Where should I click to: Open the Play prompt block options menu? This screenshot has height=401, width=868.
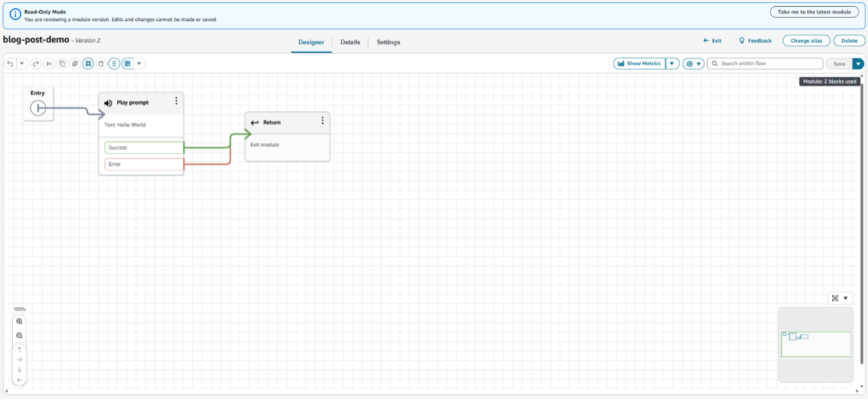point(176,101)
